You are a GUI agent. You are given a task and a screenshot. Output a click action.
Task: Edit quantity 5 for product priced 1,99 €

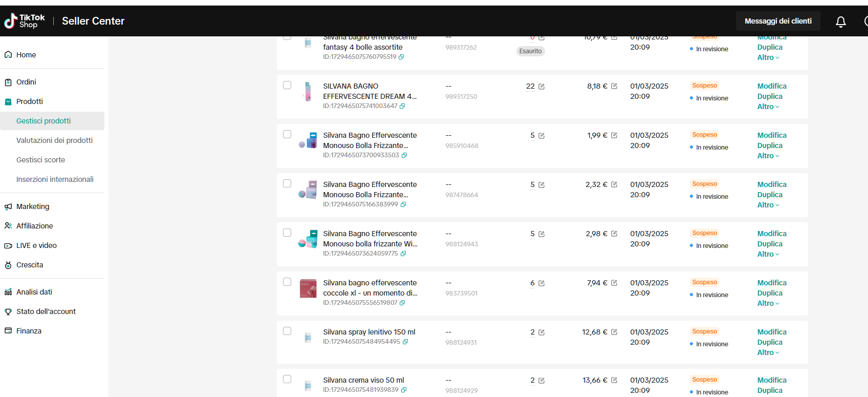point(541,136)
